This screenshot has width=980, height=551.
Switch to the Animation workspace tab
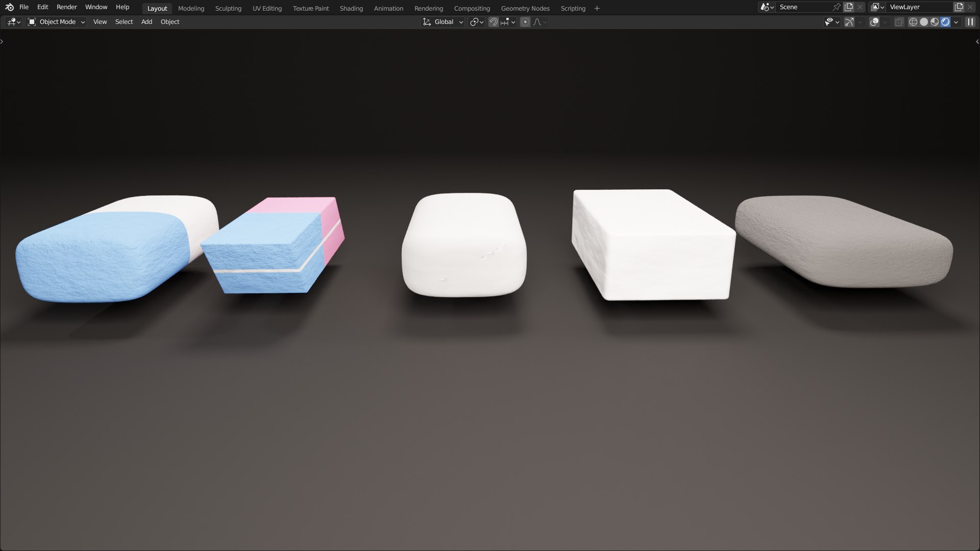pyautogui.click(x=388, y=8)
